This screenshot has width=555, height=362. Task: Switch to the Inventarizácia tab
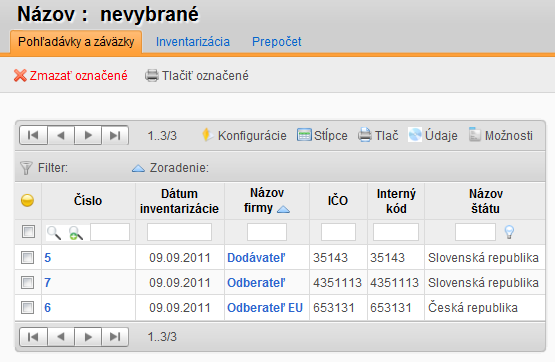(x=193, y=42)
